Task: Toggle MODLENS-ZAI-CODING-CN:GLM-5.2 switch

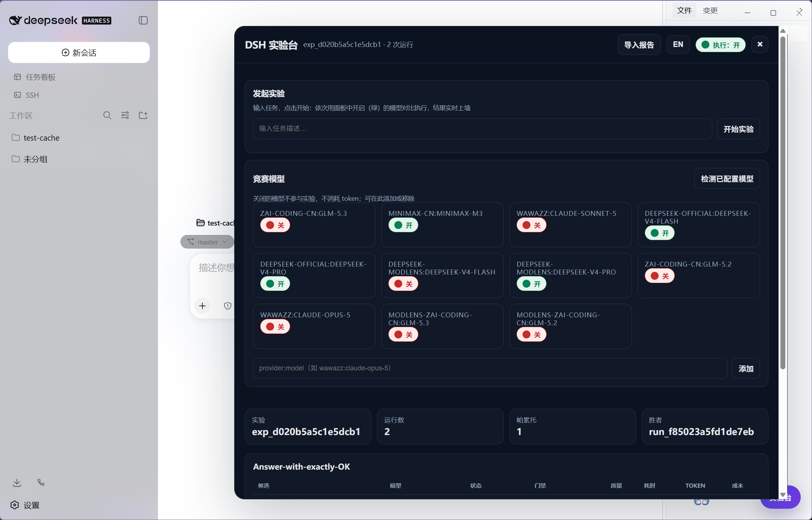Action: [x=532, y=335]
